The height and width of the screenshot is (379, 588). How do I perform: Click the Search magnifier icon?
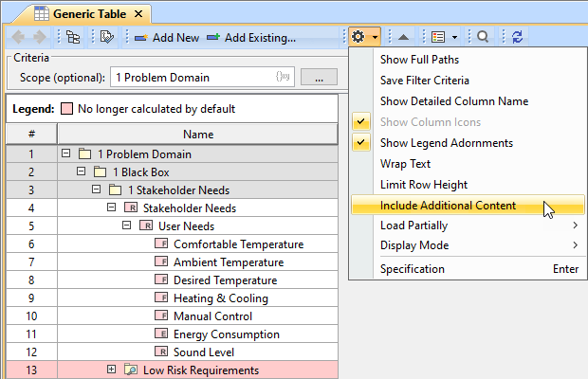tap(483, 37)
